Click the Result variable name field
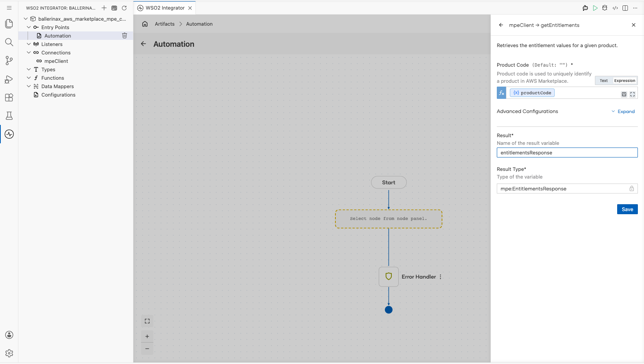644x364 pixels. (567, 152)
